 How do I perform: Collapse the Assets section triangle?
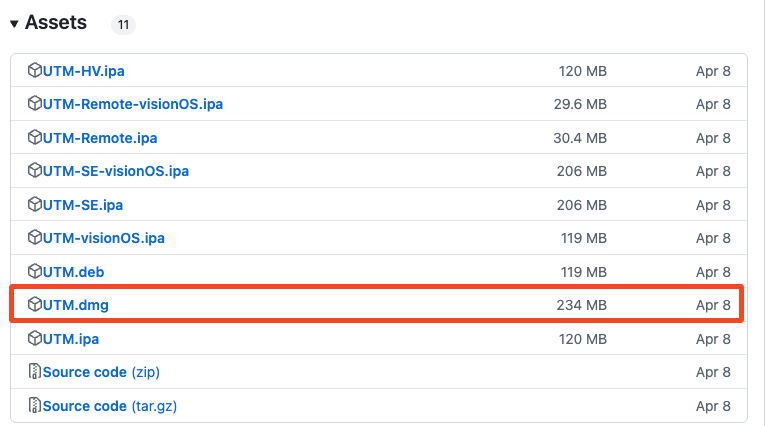point(14,24)
